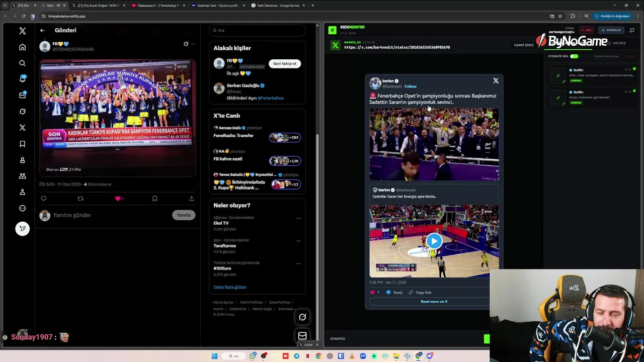The image size is (644, 362).
Task: Open X home via the house icon
Action: [22, 47]
